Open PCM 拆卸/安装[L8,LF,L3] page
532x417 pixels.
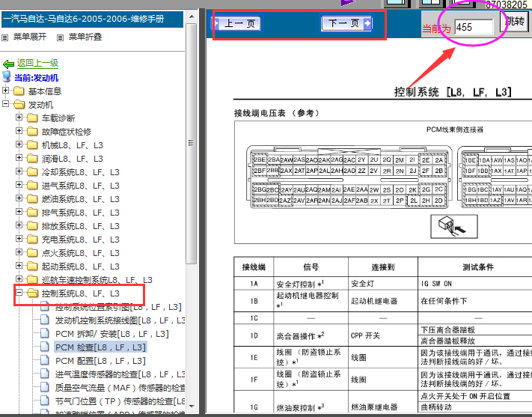click(112, 334)
